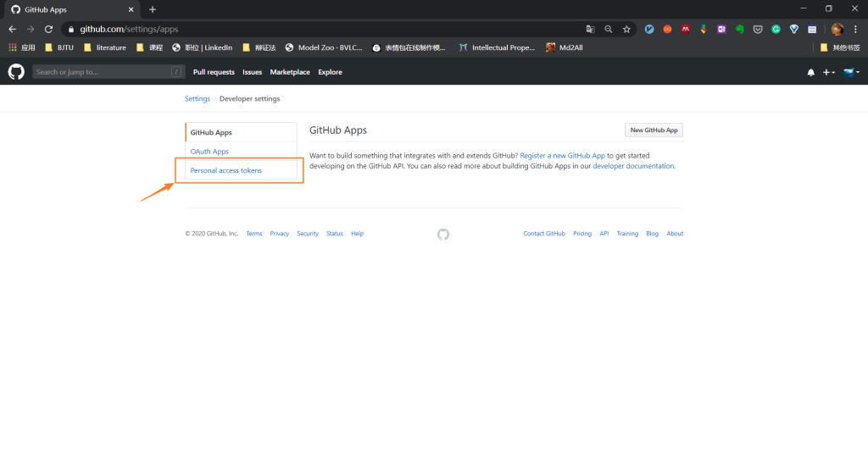Click the footer GitHub mark icon
Screen dimensions: 868x465
[x=442, y=235]
